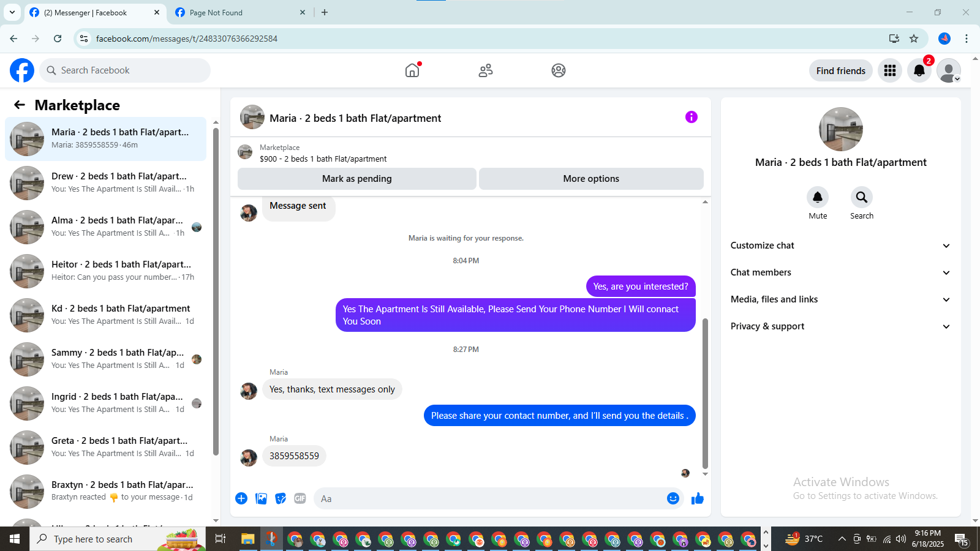This screenshot has height=551, width=980.
Task: Open the Friends icon in top navigation
Action: [486, 70]
